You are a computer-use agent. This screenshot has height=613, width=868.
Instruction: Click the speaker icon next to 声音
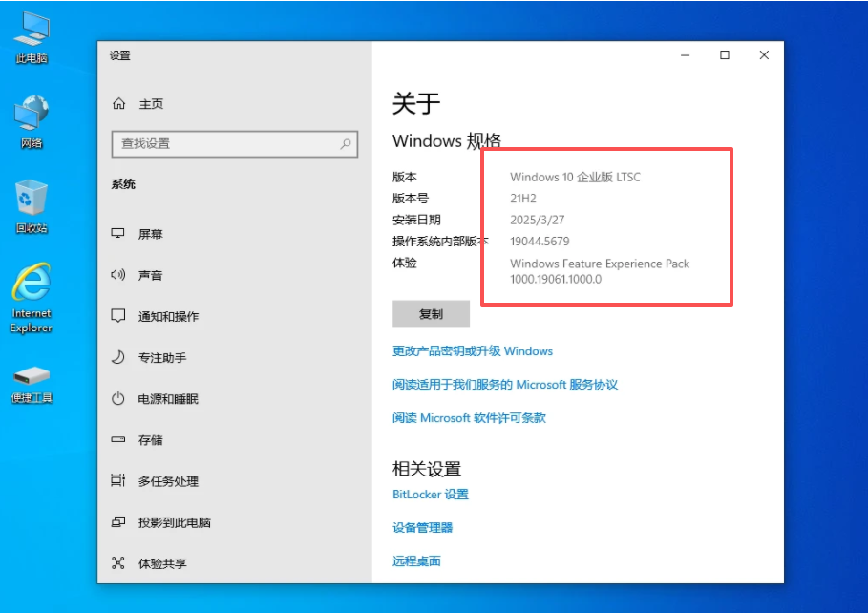(x=117, y=275)
